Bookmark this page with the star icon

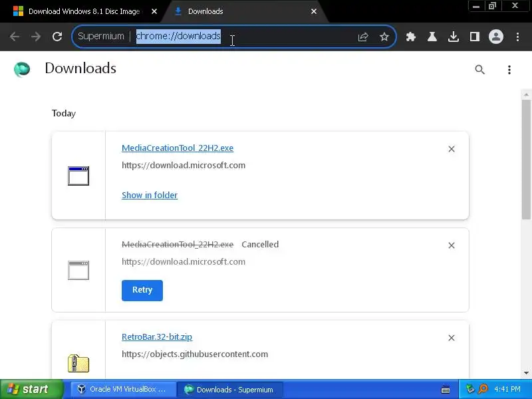tap(384, 37)
